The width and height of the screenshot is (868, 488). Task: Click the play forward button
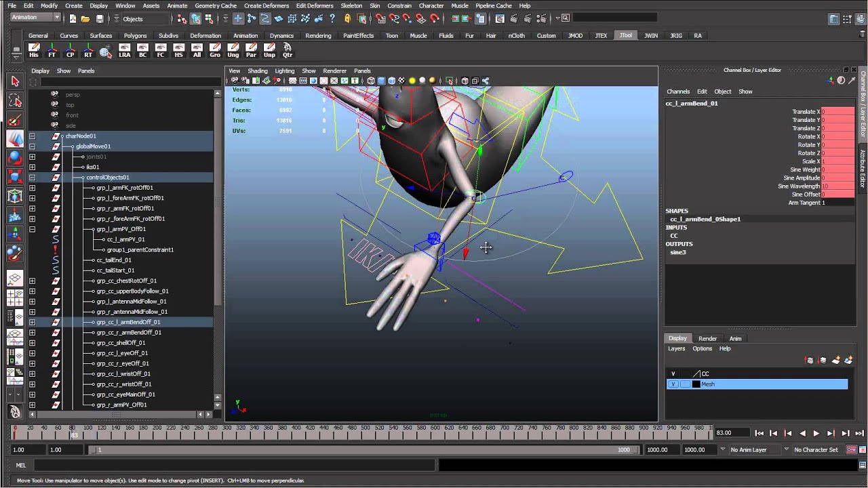816,433
